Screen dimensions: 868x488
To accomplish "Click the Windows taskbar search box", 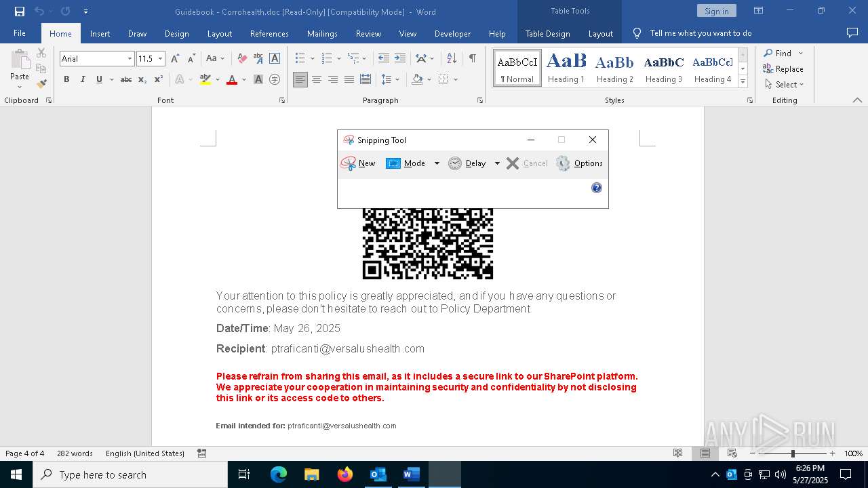I will [130, 474].
